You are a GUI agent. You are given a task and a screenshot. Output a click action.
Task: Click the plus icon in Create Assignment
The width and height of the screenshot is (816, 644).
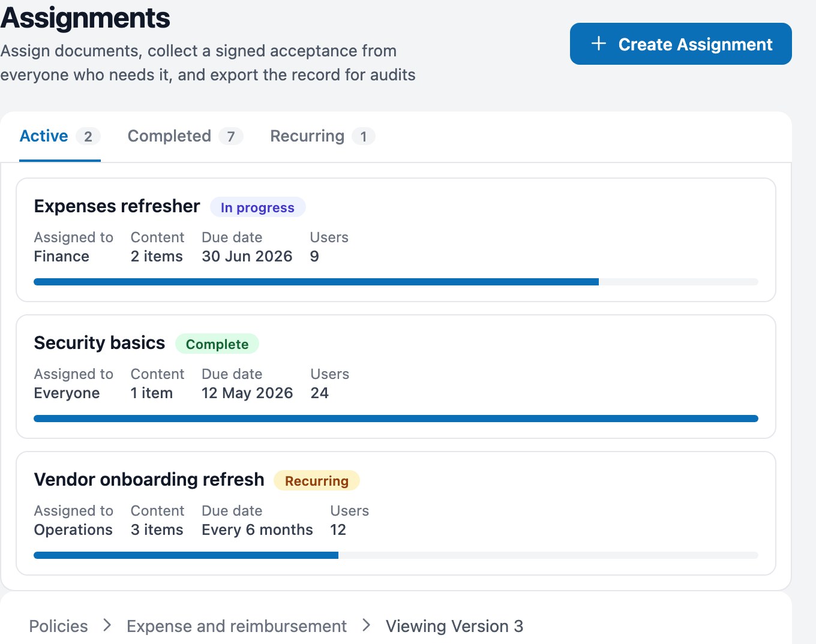pyautogui.click(x=598, y=44)
